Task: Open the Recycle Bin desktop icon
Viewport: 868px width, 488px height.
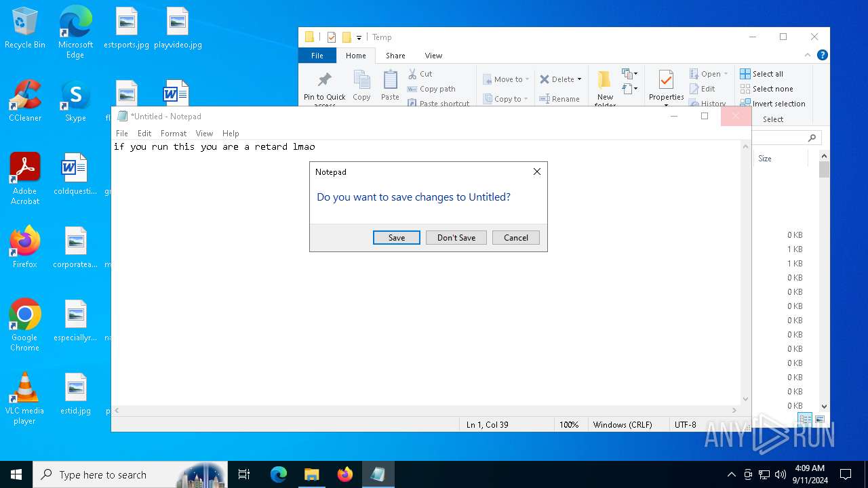Action: click(25, 28)
